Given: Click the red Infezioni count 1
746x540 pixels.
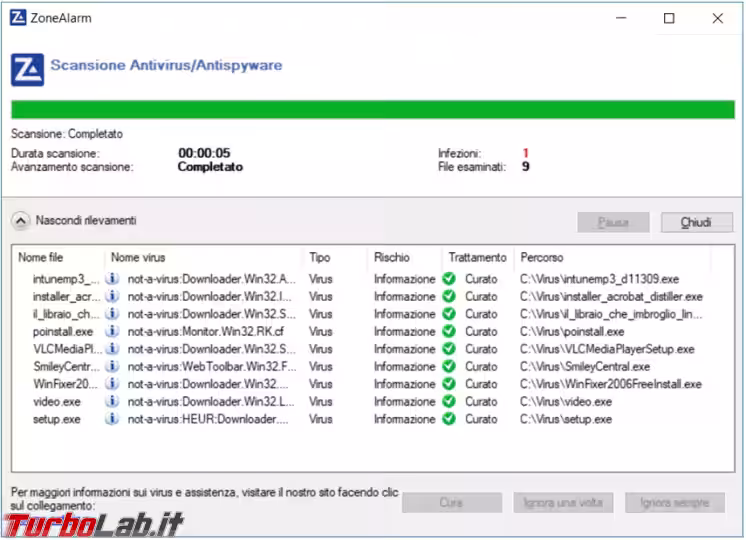Looking at the screenshot, I should pos(525,153).
